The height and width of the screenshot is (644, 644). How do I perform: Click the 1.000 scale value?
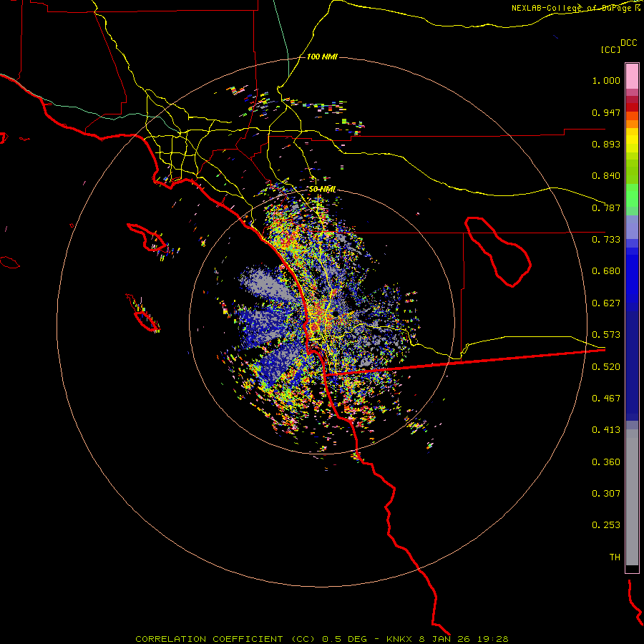[x=606, y=80]
